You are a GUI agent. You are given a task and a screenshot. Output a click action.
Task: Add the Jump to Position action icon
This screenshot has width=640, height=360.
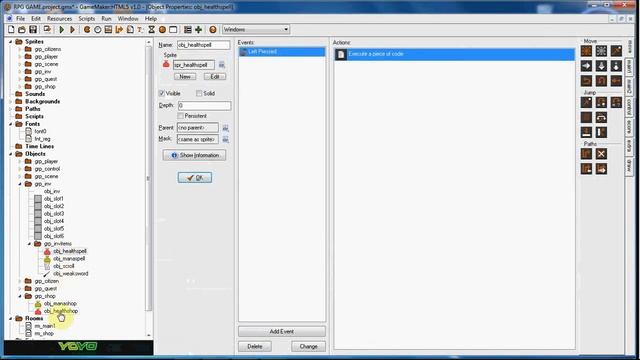pyautogui.click(x=587, y=102)
